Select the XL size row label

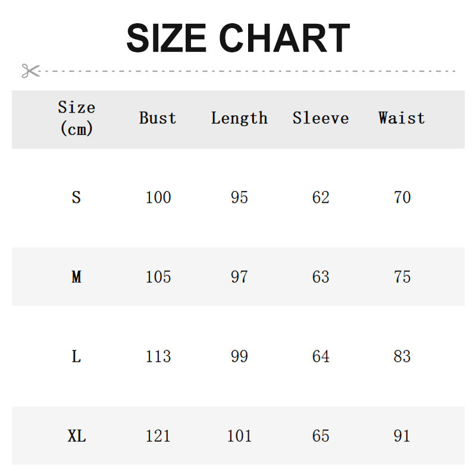(76, 436)
